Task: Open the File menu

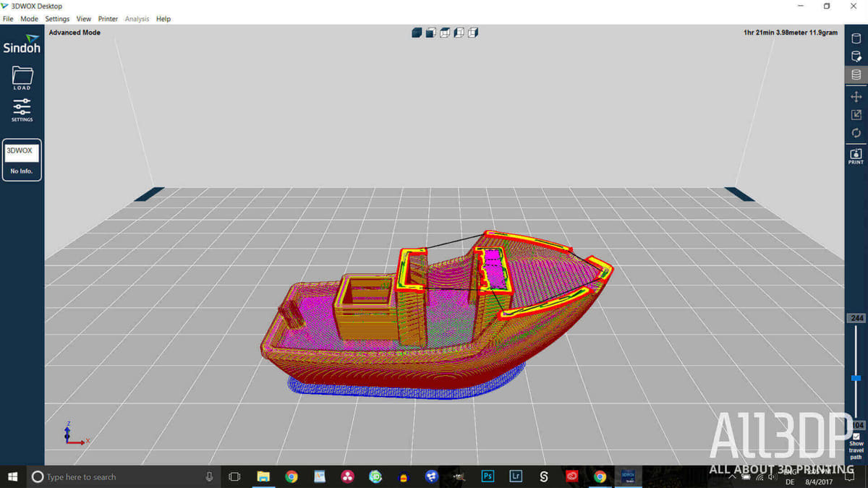Action: [8, 19]
